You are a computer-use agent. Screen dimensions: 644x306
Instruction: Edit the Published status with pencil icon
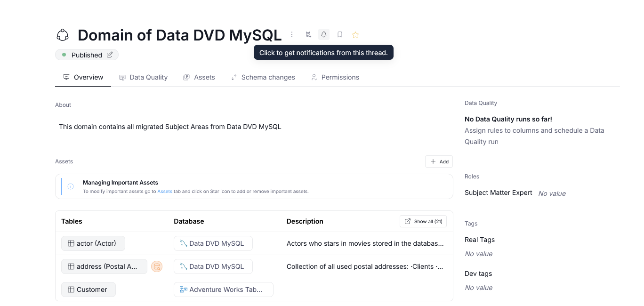click(110, 55)
